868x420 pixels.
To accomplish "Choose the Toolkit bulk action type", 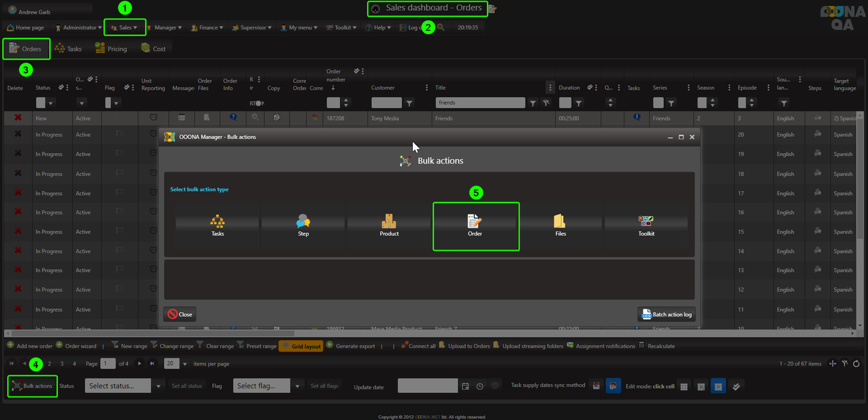I will [646, 226].
